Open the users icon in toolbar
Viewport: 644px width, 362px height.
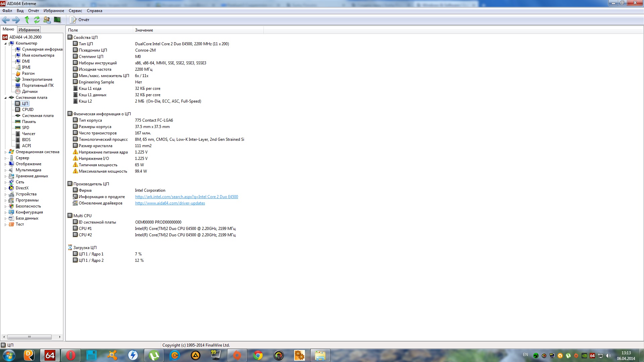coord(47,20)
